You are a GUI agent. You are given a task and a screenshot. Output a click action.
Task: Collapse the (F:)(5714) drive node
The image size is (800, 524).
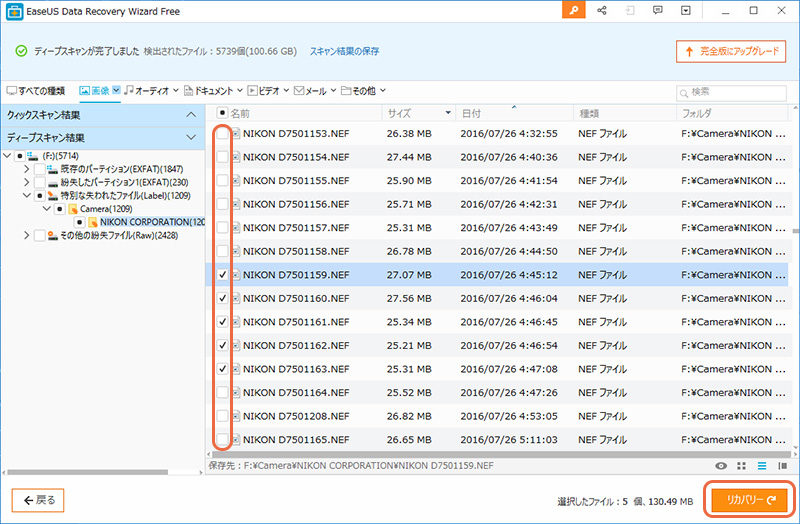click(7, 156)
